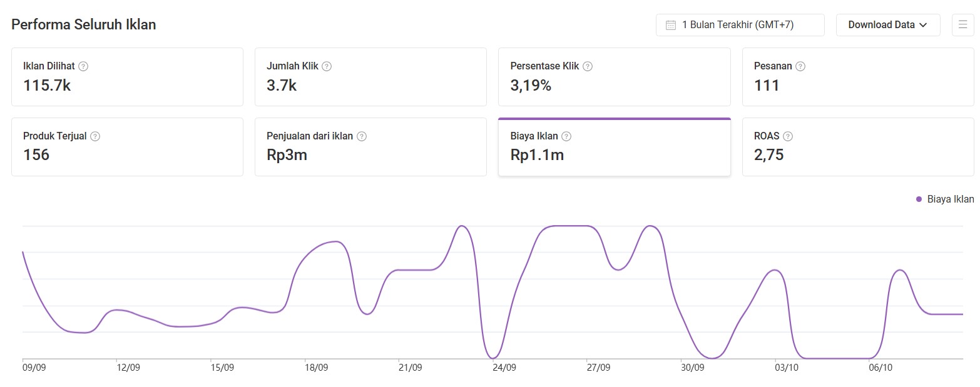Click Download Data chevron arrow
Screen dimensions: 980x387
point(922,25)
